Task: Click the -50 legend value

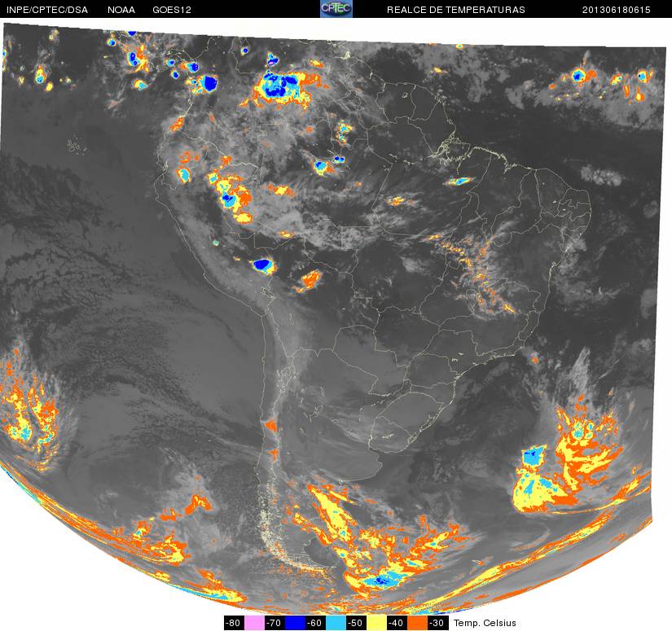Action: click(x=356, y=623)
